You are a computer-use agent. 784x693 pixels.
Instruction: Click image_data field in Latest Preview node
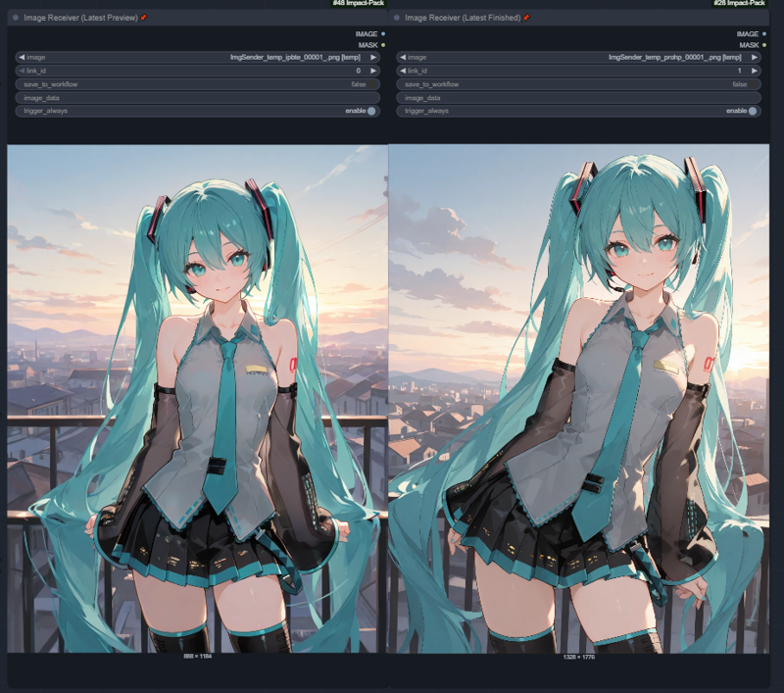pyautogui.click(x=198, y=97)
